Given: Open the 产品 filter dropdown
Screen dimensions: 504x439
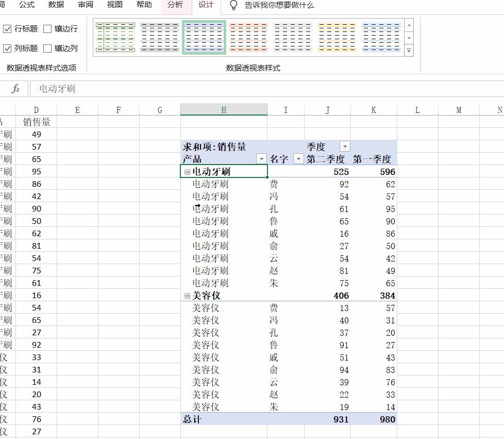Looking at the screenshot, I should click(261, 158).
